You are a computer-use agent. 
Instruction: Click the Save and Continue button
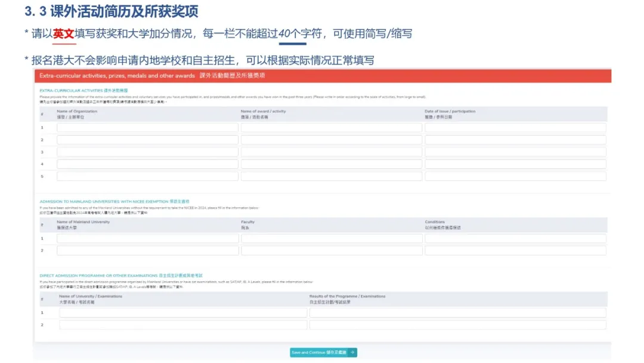319,353
